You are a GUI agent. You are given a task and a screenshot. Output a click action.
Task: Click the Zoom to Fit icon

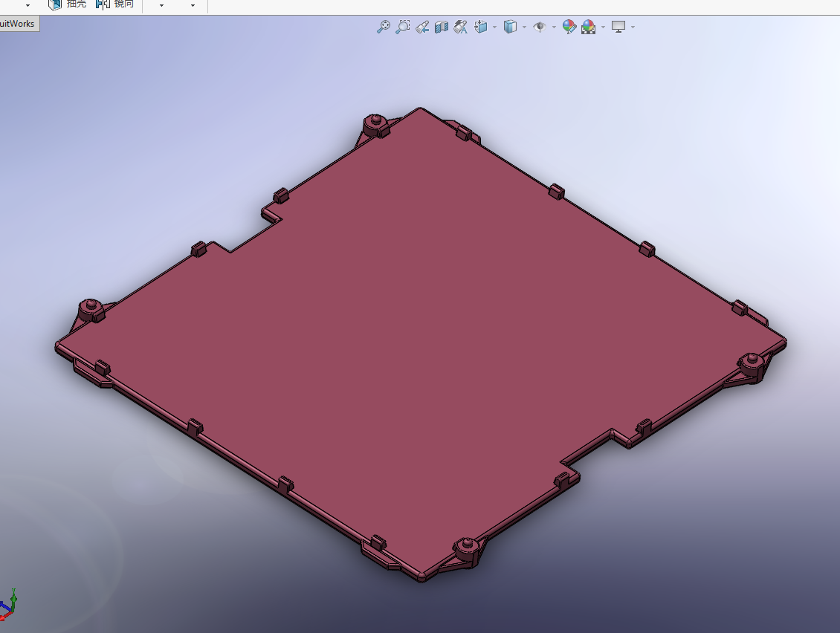click(x=384, y=27)
